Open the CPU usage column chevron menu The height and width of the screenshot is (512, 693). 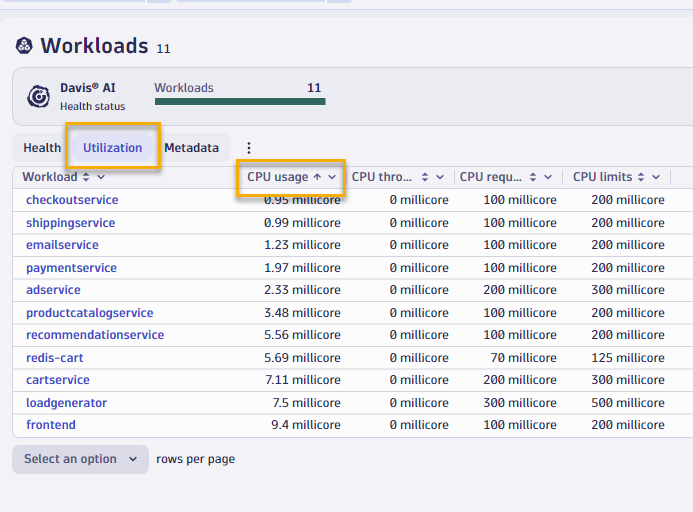[x=332, y=177]
